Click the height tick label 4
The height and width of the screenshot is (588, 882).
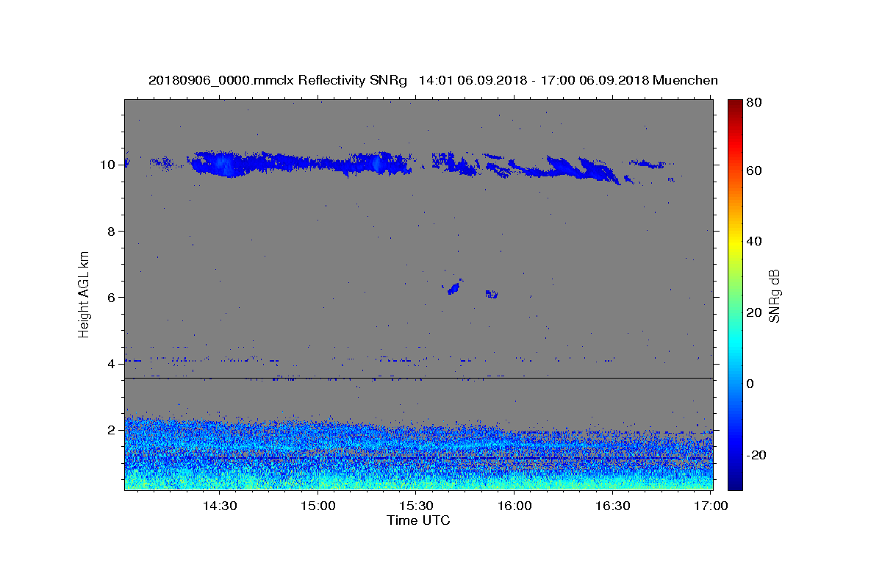pyautogui.click(x=112, y=364)
